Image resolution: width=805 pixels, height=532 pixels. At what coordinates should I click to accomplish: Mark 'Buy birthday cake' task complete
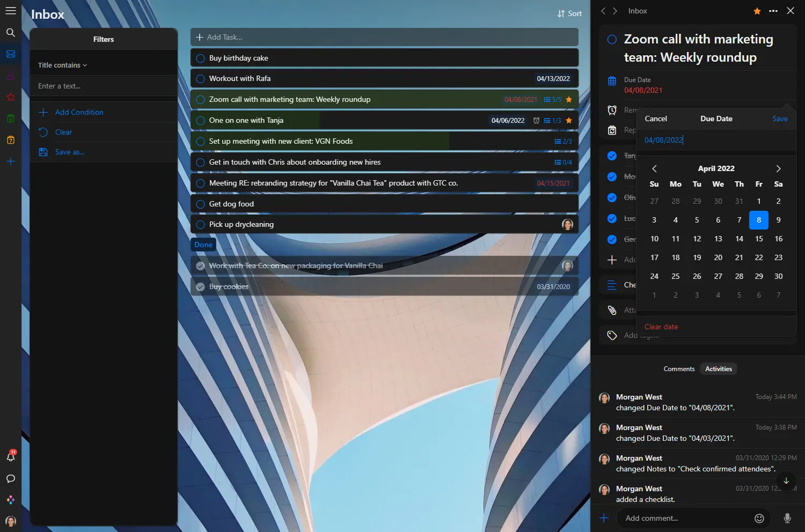pos(201,58)
